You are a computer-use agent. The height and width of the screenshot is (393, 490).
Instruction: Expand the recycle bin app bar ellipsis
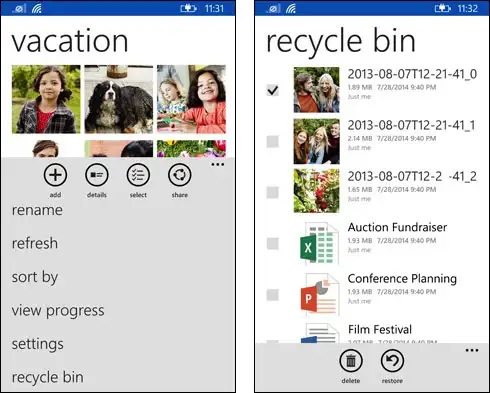[472, 350]
